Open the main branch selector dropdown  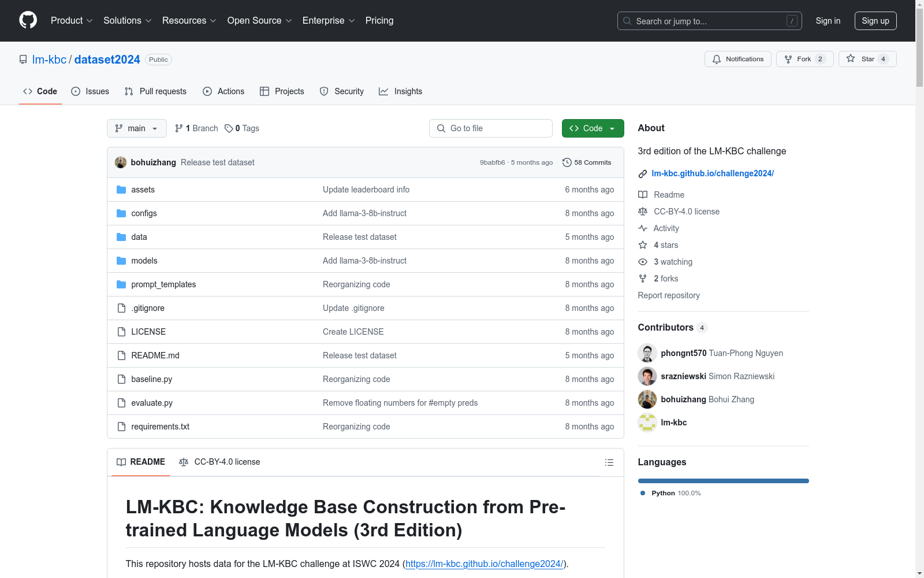coord(137,128)
